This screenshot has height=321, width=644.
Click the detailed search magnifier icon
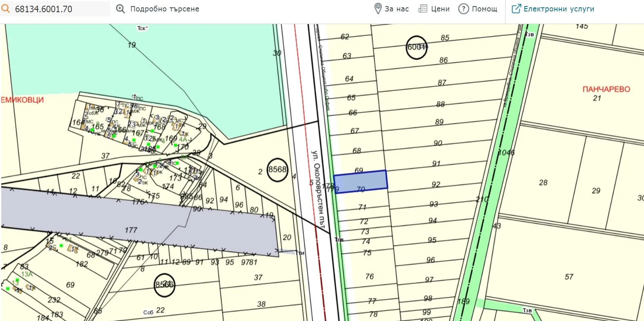pyautogui.click(x=120, y=9)
